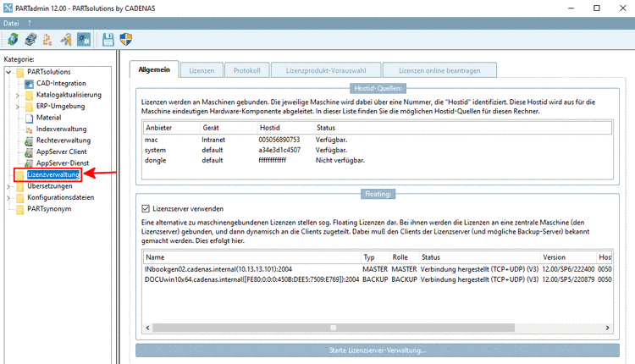Click version cell 12.00/SP5/220879

coord(568,279)
